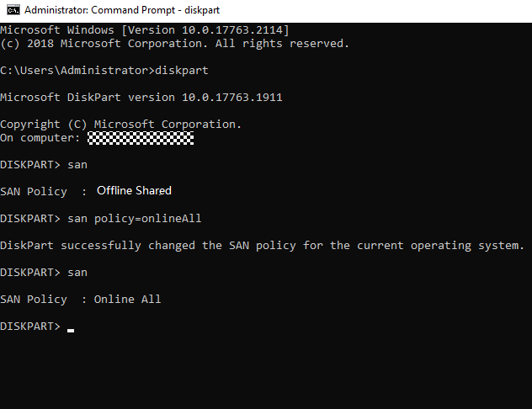Click the redacted computer name block

click(x=141, y=138)
